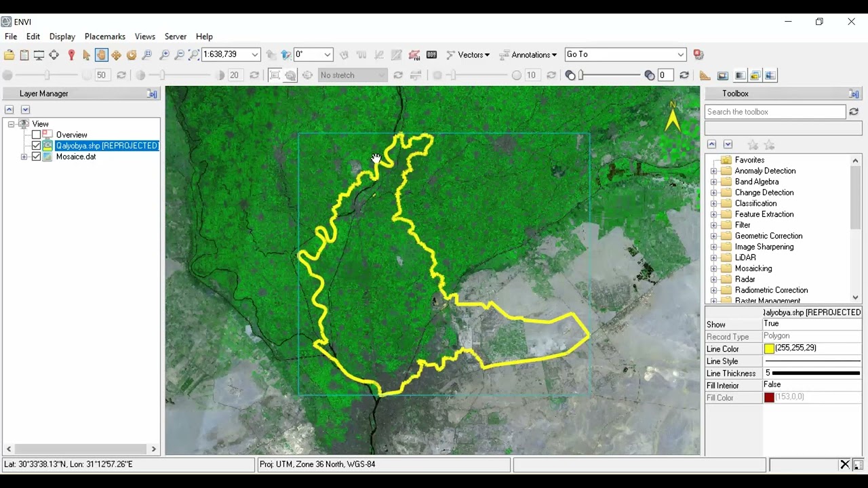Open the Go To combo box

625,54
